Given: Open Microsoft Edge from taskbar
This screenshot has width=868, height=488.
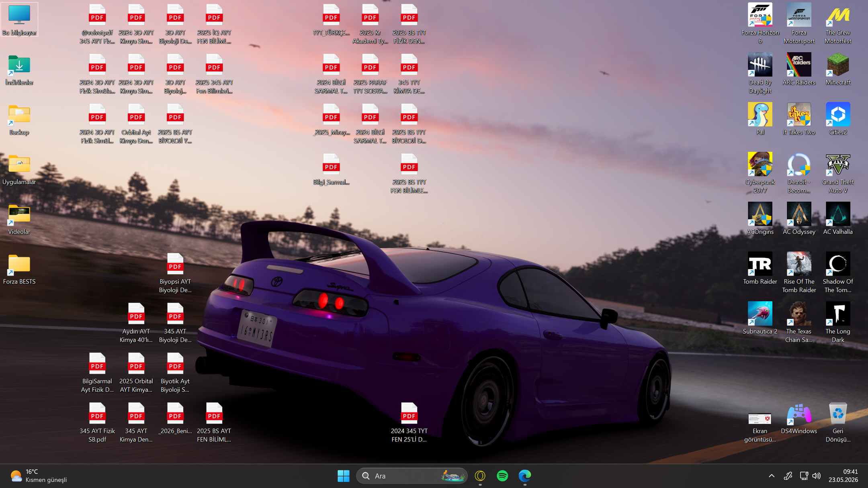Looking at the screenshot, I should 525,476.
